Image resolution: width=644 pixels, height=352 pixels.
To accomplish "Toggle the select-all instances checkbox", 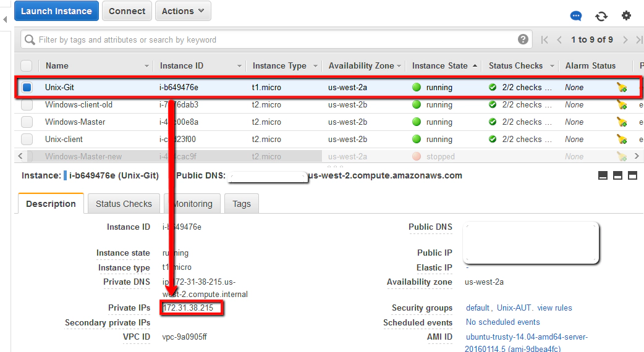I will (27, 65).
